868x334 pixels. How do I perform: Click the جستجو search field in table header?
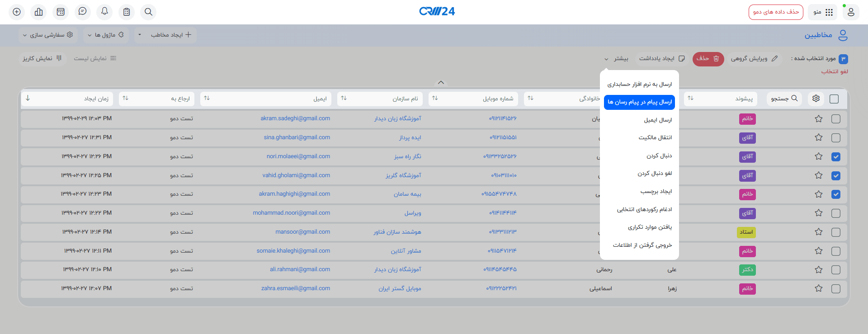[784, 99]
